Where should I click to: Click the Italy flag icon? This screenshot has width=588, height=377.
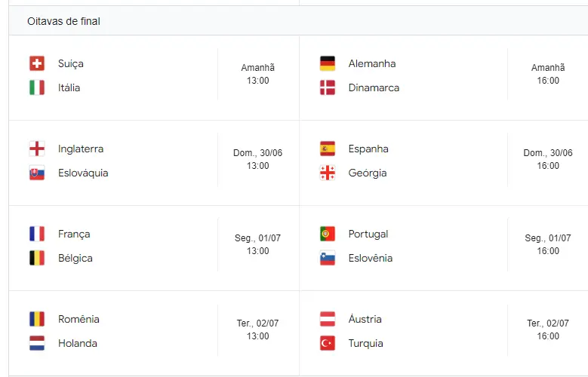[x=37, y=87]
